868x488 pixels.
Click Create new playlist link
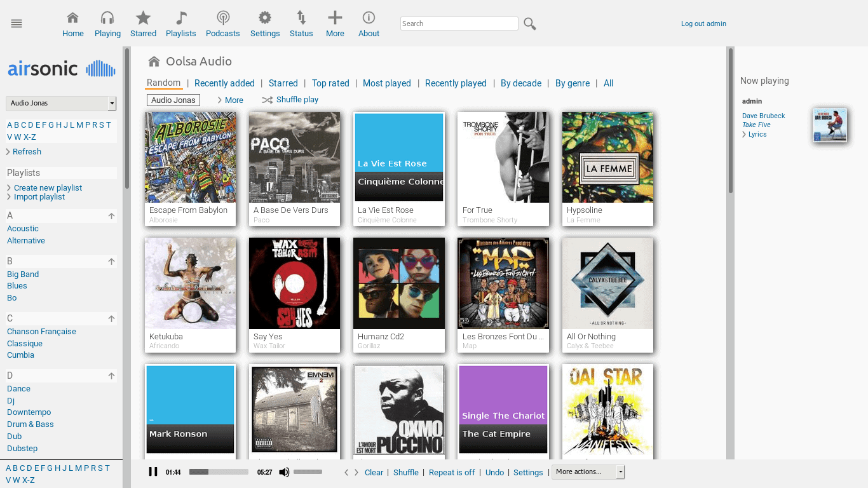pos(48,187)
